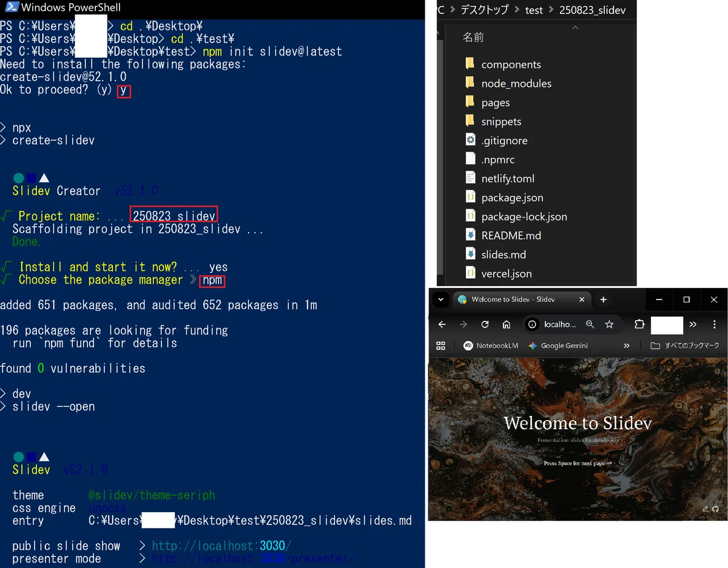Expand hidden bookmarks with the double chevron
728x568 pixels.
(x=627, y=346)
